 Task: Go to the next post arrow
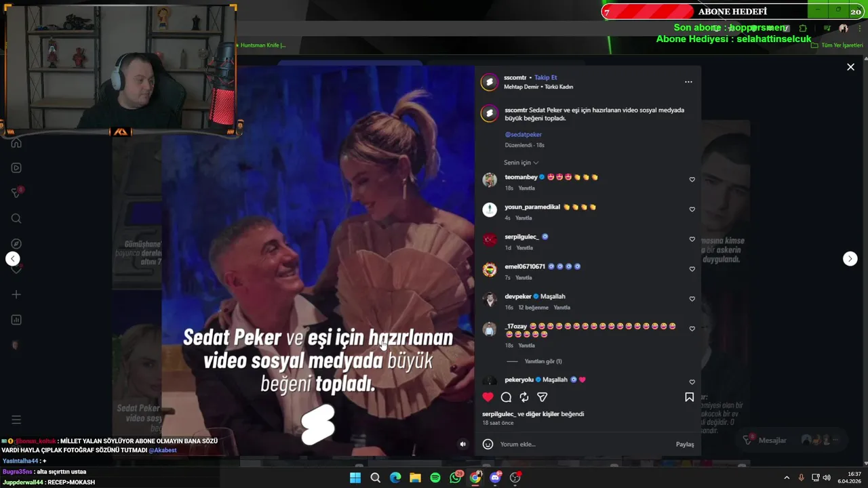click(850, 259)
